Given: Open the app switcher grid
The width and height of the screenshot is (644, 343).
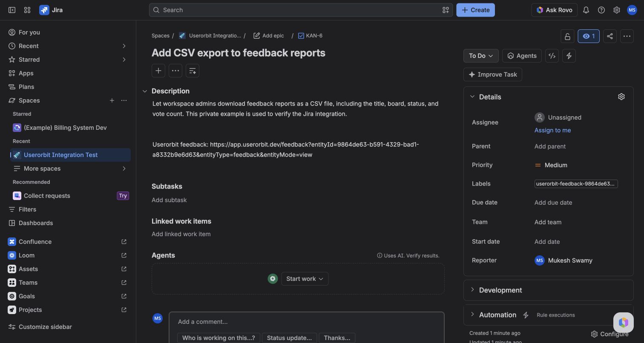Looking at the screenshot, I should pos(27,10).
